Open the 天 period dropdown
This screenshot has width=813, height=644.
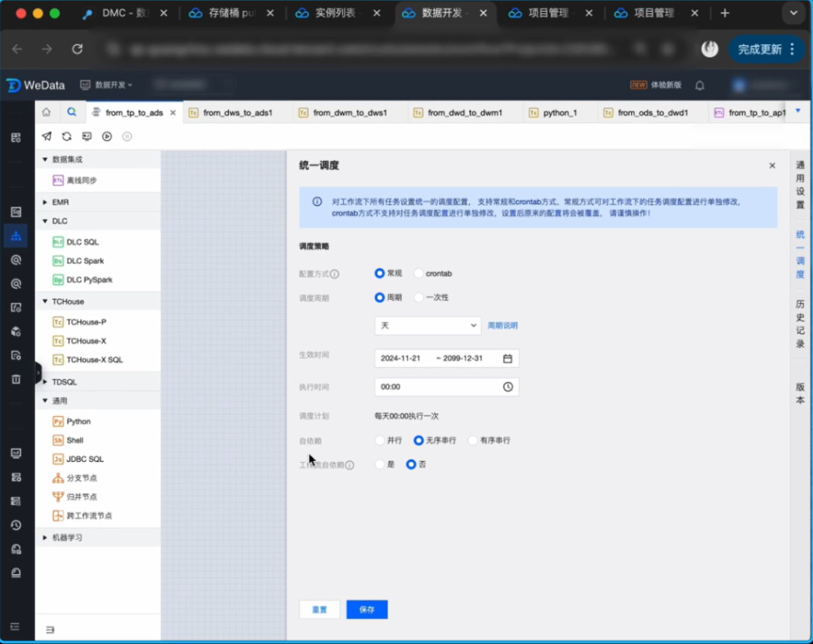coord(428,325)
